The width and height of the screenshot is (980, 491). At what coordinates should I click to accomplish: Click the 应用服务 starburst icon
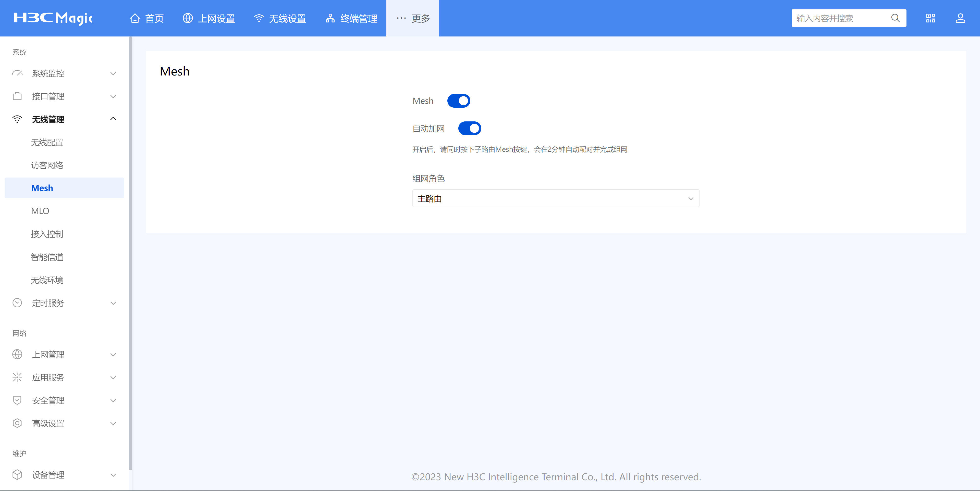click(x=17, y=378)
